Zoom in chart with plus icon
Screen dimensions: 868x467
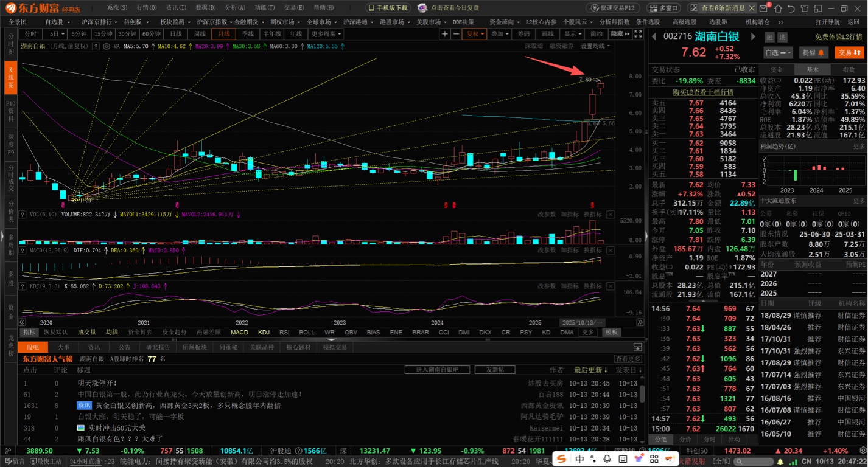445,34
